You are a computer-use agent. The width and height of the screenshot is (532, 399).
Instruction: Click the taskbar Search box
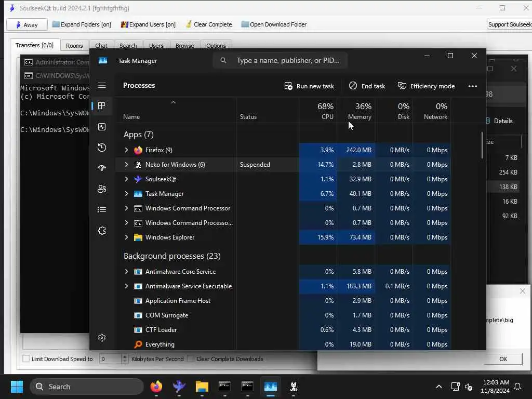(87, 387)
